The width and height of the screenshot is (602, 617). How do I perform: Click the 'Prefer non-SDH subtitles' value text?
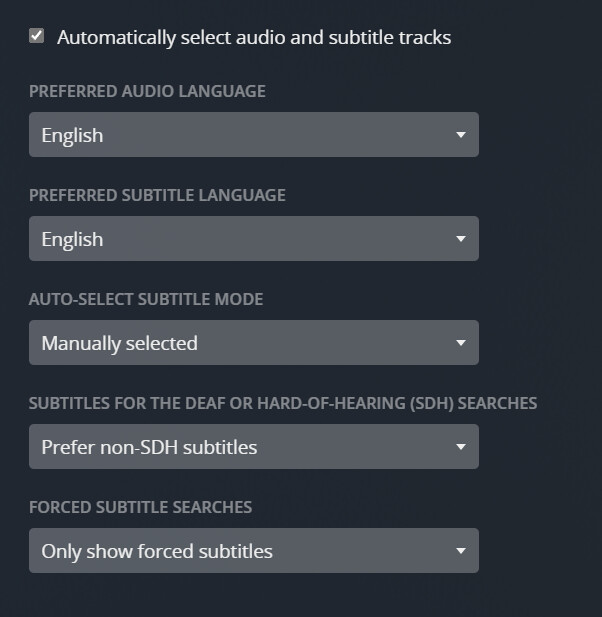coord(149,447)
